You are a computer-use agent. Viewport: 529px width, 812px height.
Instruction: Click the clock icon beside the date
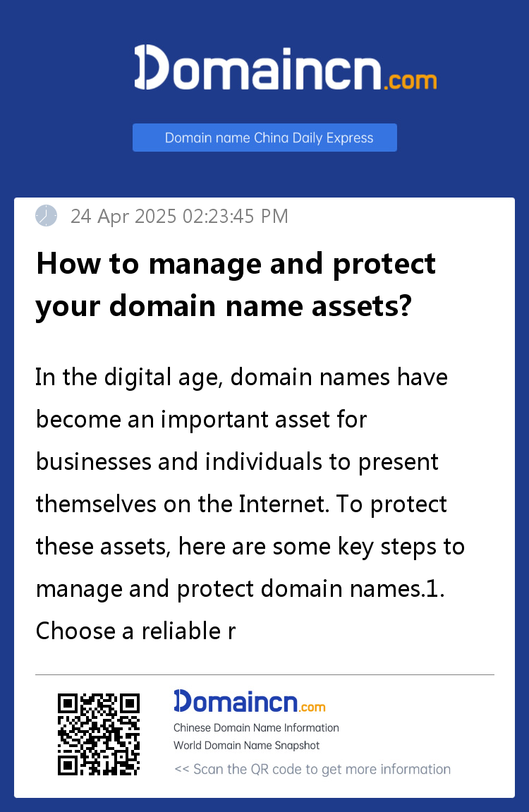[46, 216]
